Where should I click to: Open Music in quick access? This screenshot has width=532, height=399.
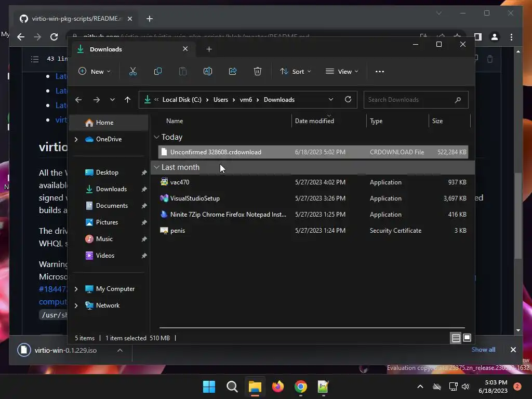pos(104,239)
